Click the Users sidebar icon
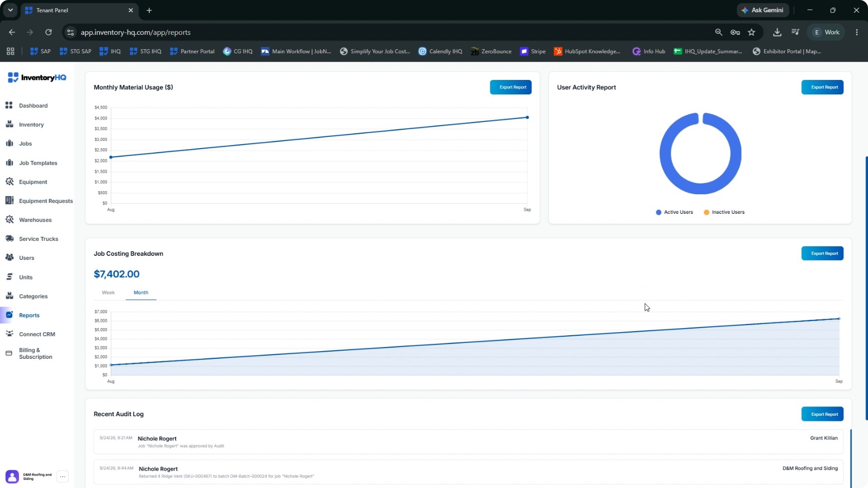Image resolution: width=868 pixels, height=488 pixels. (9, 258)
